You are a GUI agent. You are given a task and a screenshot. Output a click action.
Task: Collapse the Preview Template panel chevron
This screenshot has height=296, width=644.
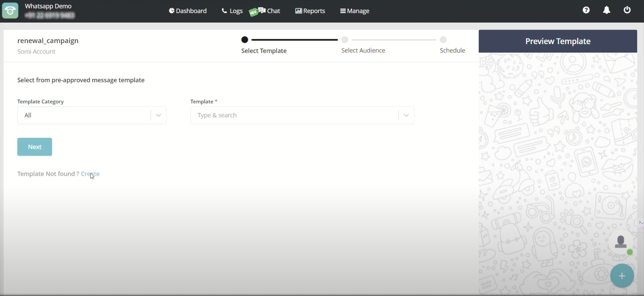click(x=640, y=223)
